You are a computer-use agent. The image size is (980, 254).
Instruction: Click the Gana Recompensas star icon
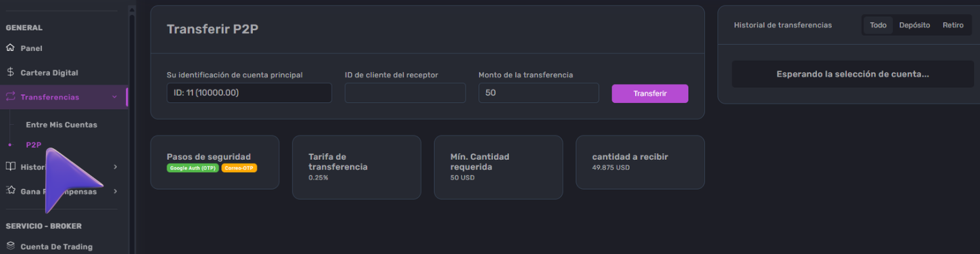click(x=10, y=191)
